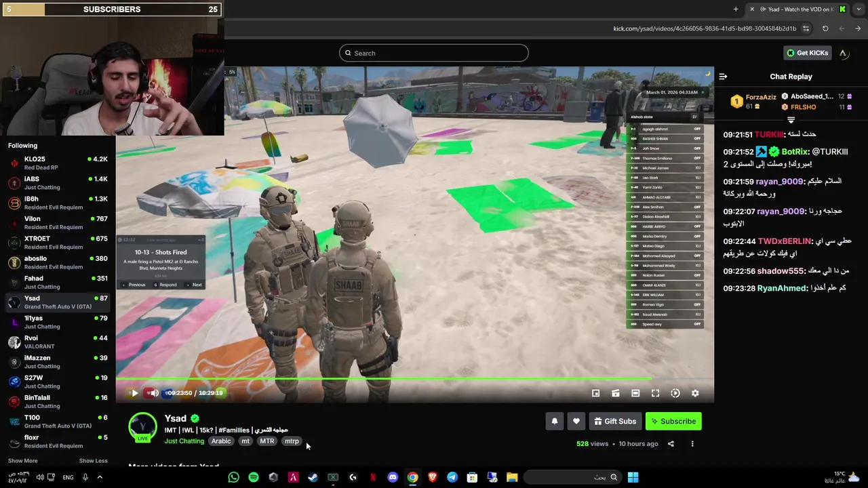Viewport: 868px width, 488px height.
Task: Open ENG language input switcher
Action: click(68, 477)
